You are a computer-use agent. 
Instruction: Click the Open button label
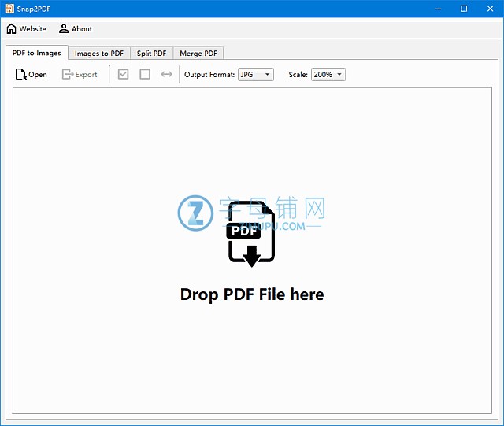38,75
